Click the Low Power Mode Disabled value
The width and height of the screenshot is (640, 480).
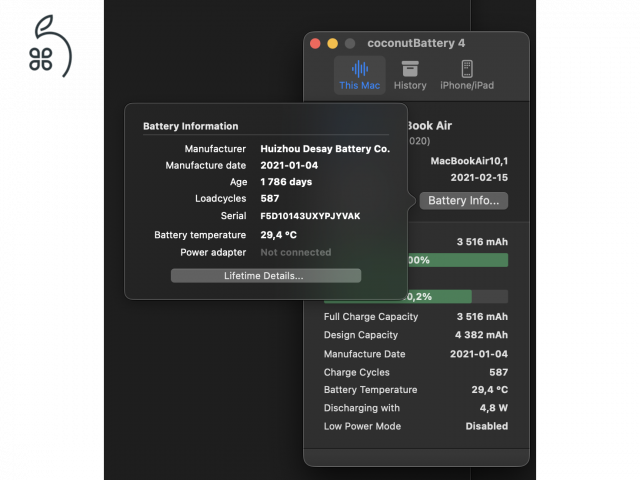click(487, 426)
